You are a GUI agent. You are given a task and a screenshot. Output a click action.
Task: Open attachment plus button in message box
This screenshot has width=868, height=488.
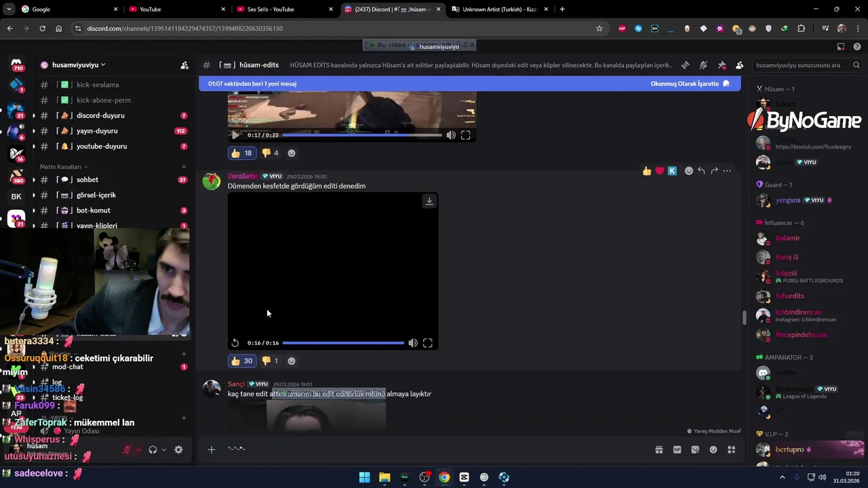[x=212, y=449]
